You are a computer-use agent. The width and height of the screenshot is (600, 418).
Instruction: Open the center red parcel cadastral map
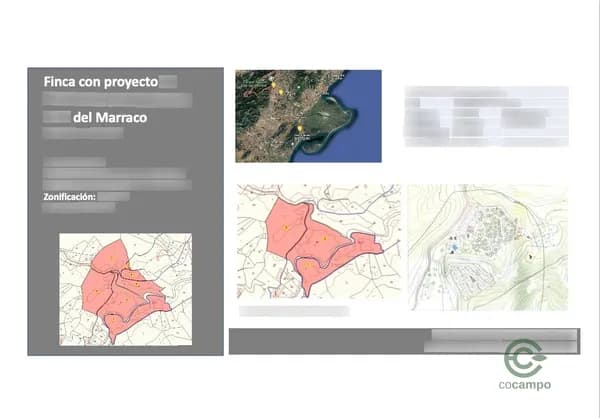click(x=318, y=241)
